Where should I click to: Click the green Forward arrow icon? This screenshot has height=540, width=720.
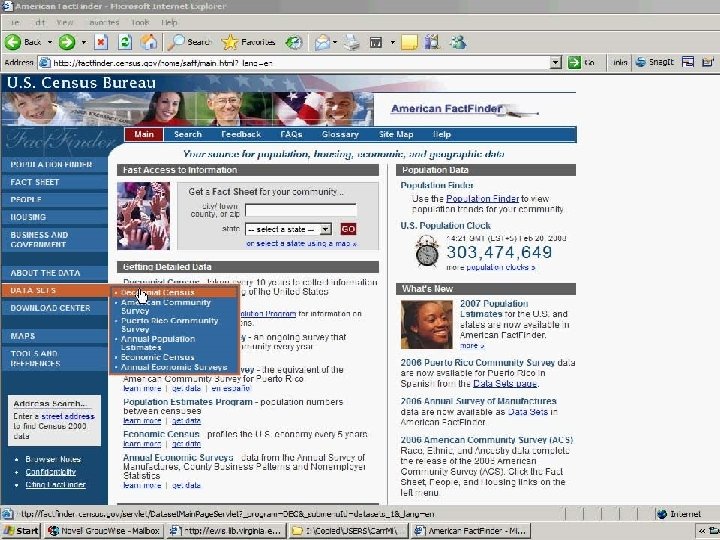67,42
